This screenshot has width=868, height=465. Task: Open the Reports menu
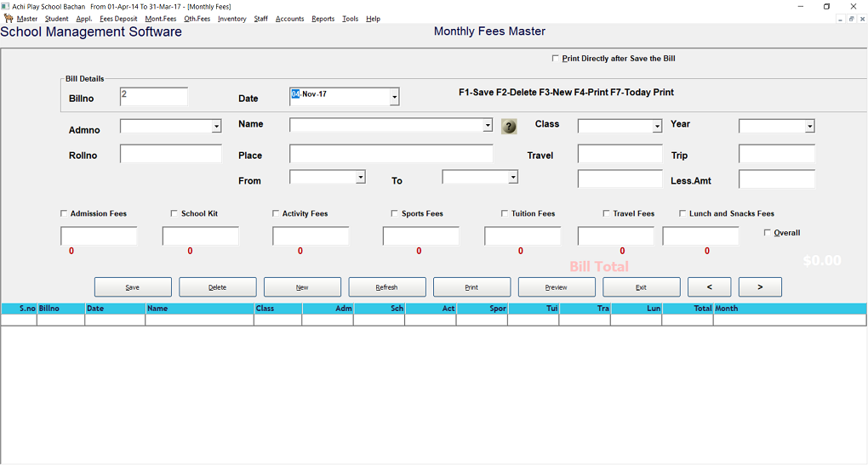(x=323, y=19)
